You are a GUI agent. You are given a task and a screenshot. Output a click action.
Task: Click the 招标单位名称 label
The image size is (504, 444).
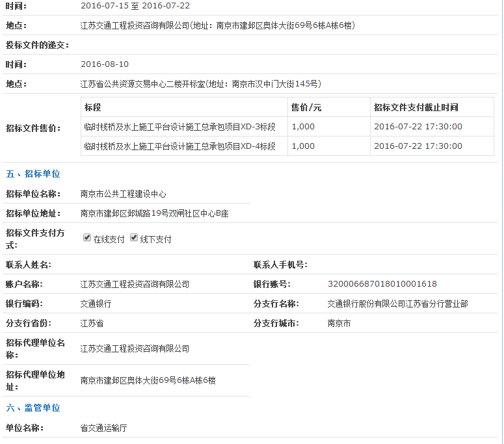(33, 194)
